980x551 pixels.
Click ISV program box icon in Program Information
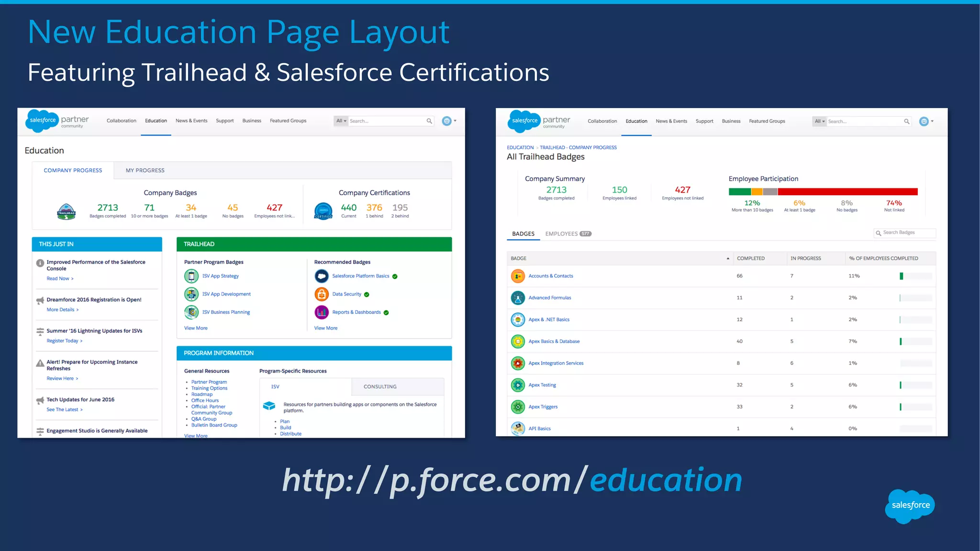click(x=269, y=406)
